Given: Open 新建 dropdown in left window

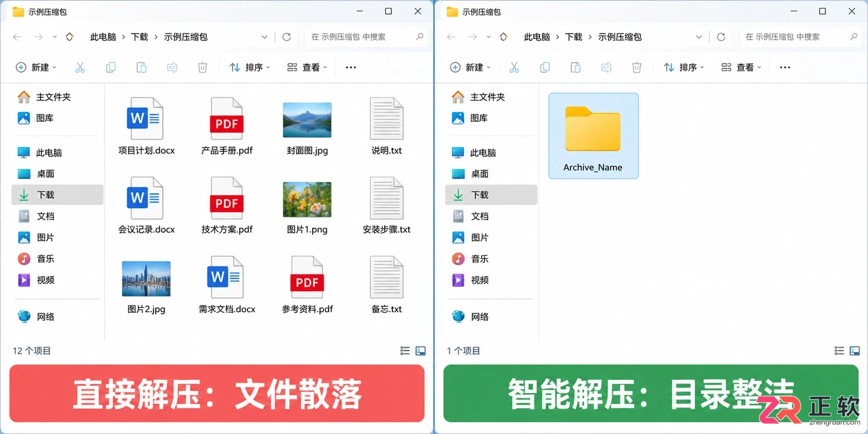Looking at the screenshot, I should (x=36, y=68).
